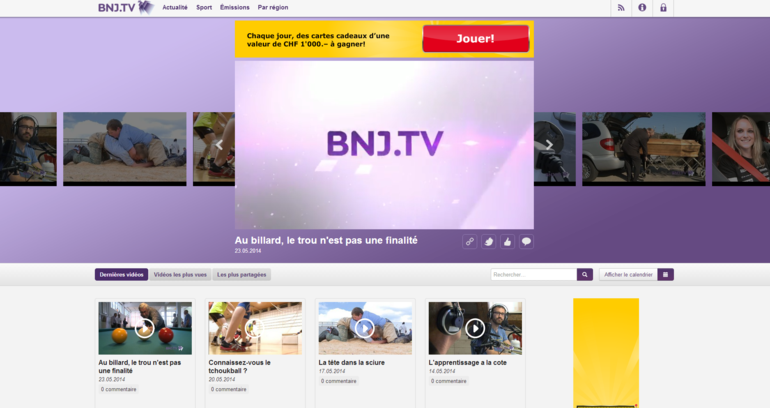Image resolution: width=770 pixels, height=408 pixels.
Task: Open the Sport menu
Action: [204, 7]
